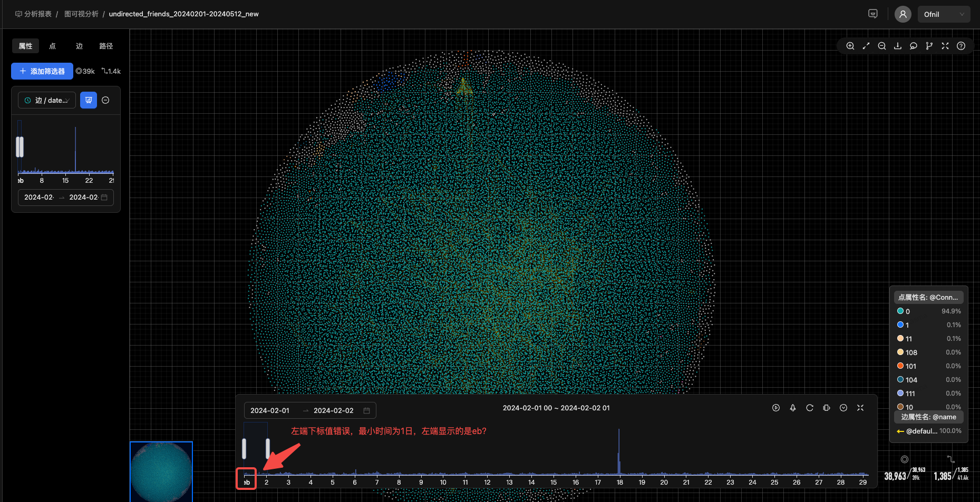Enter fullscreen mode via four-arrows icon
This screenshot has width=980, height=502.
945,46
